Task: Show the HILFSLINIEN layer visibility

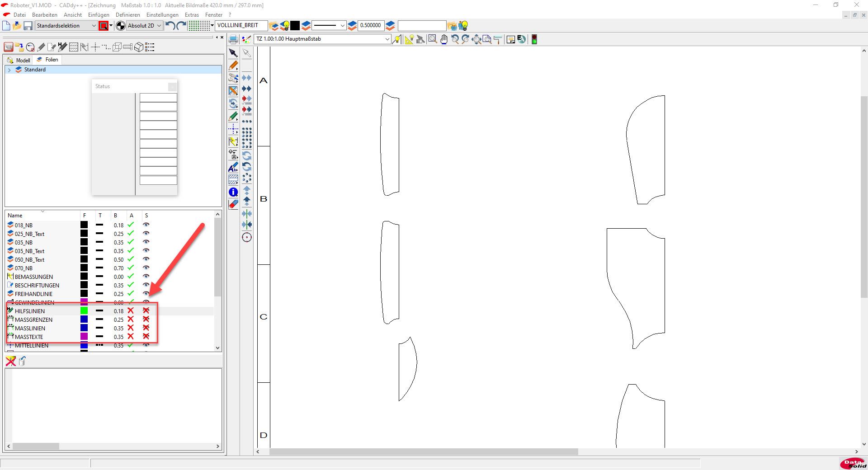Action: point(146,311)
